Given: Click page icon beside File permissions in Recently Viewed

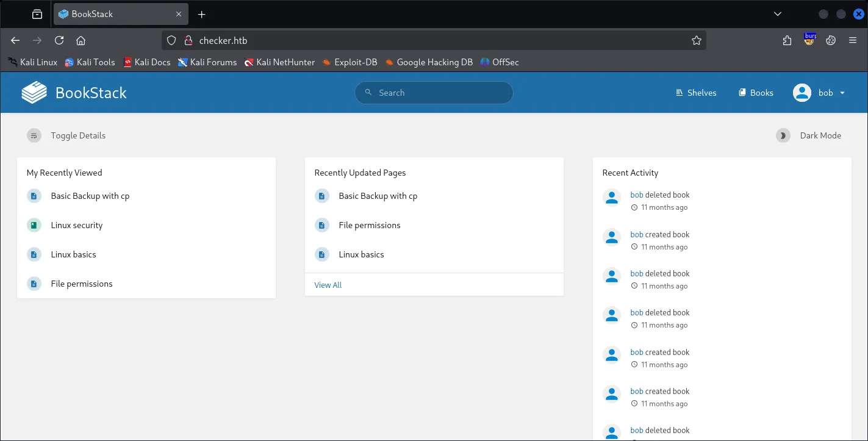Looking at the screenshot, I should (x=34, y=284).
